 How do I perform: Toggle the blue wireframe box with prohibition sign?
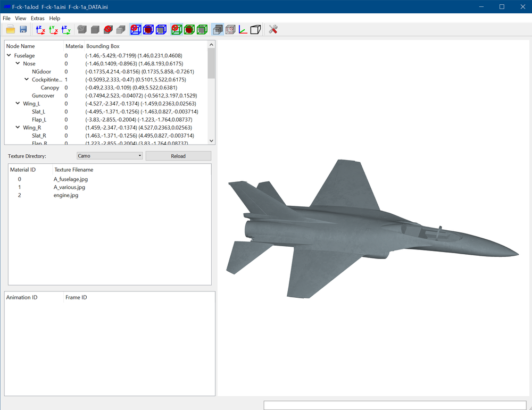(x=136, y=29)
